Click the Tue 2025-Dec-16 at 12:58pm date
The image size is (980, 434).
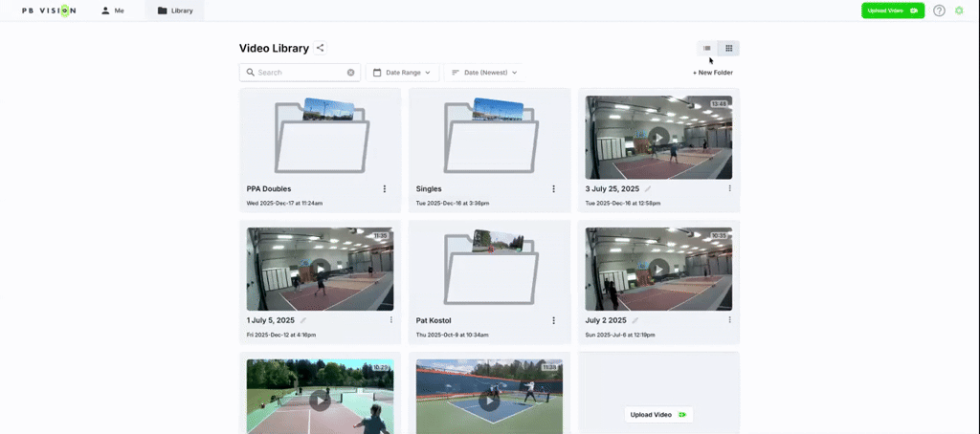pos(623,203)
